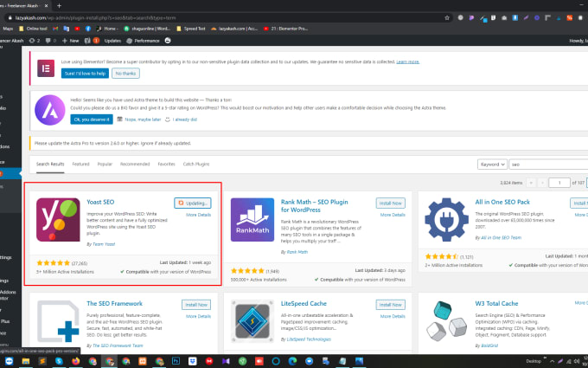Open the Online tool bookmark folder
588x368 pixels.
click(33, 29)
